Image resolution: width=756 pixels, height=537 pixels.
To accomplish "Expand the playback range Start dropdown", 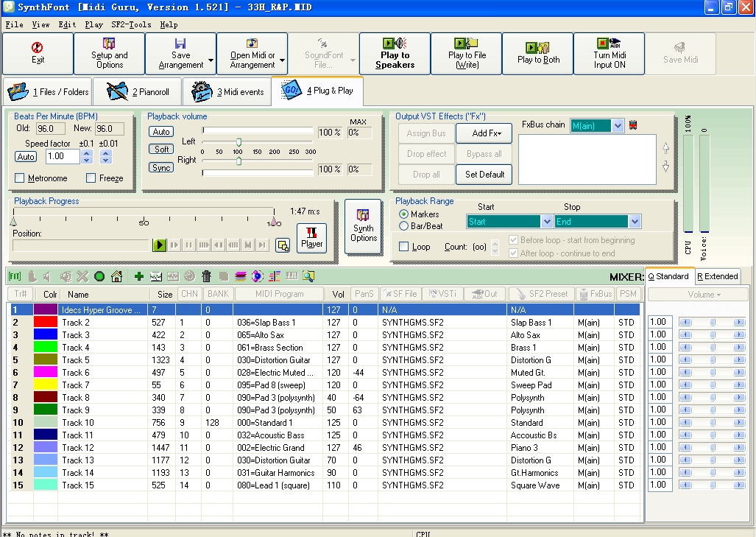I will pyautogui.click(x=546, y=222).
